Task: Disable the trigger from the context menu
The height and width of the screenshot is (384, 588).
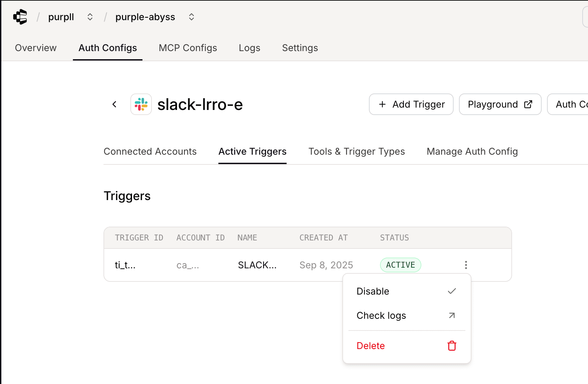Action: [373, 291]
